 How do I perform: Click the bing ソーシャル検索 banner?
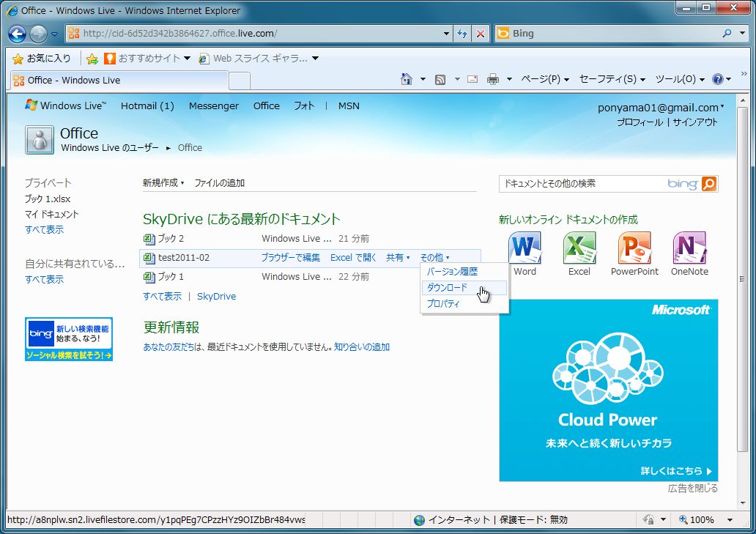point(68,339)
